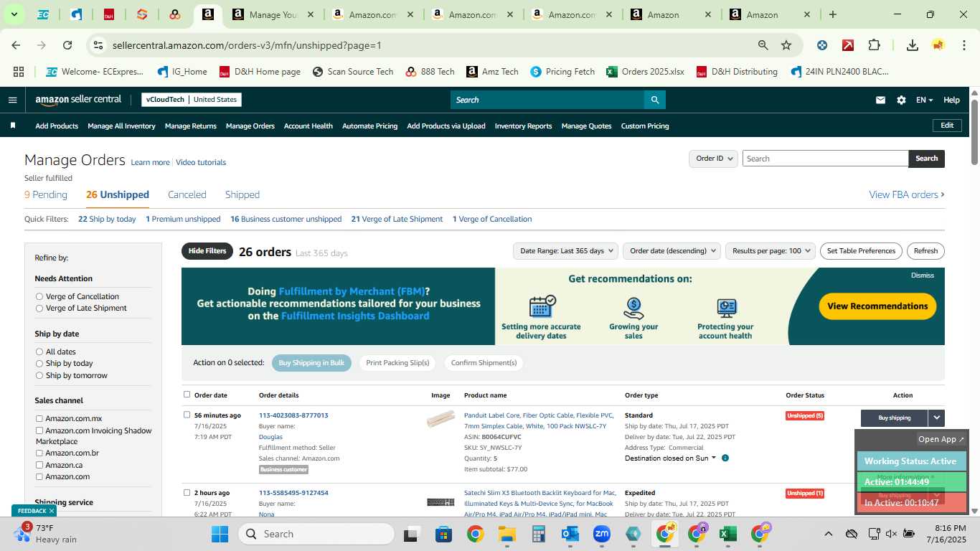Viewport: 980px width, 551px height.
Task: Open Chrome three-dot menu
Action: [963, 45]
